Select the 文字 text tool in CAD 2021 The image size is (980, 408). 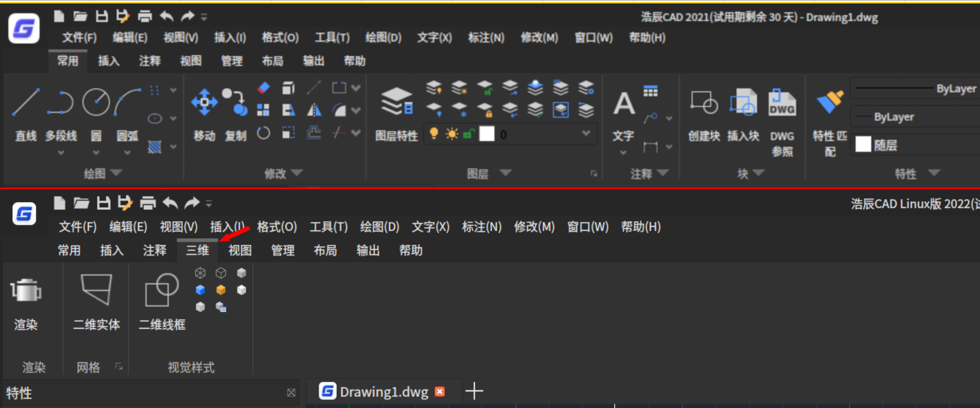click(x=624, y=115)
